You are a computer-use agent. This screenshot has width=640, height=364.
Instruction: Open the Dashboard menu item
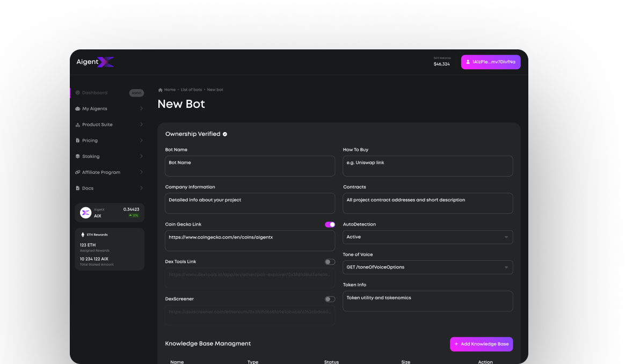94,93
